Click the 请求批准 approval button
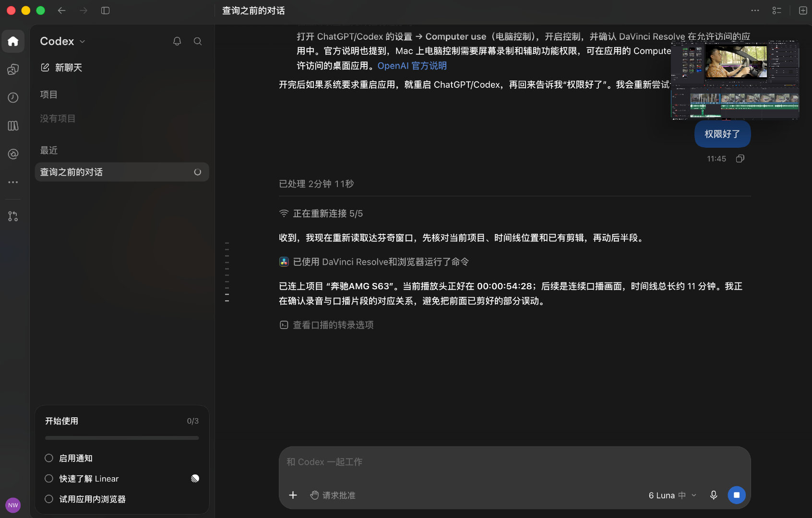This screenshot has height=518, width=812. tap(333, 495)
